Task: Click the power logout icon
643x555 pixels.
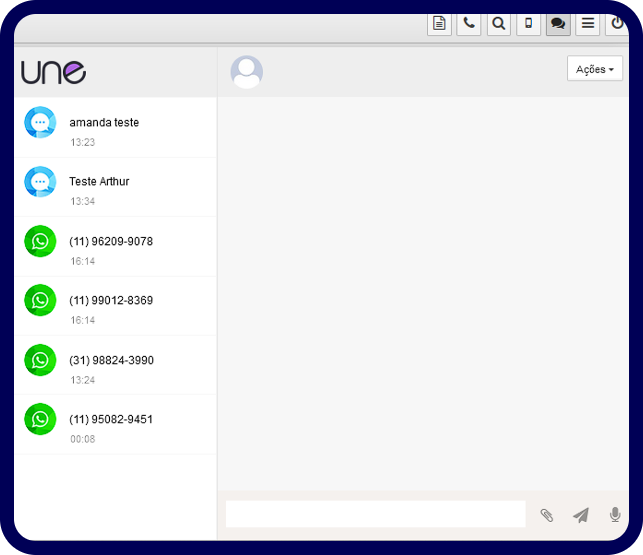Action: (617, 24)
